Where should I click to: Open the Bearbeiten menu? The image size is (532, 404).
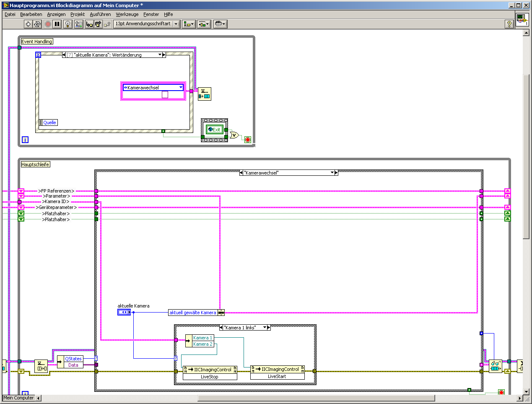click(31, 14)
